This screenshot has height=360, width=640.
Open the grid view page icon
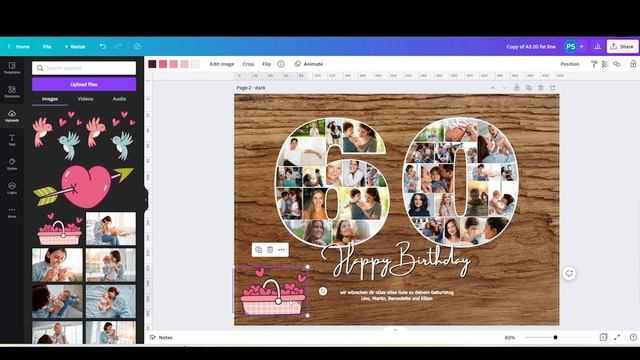point(603,337)
